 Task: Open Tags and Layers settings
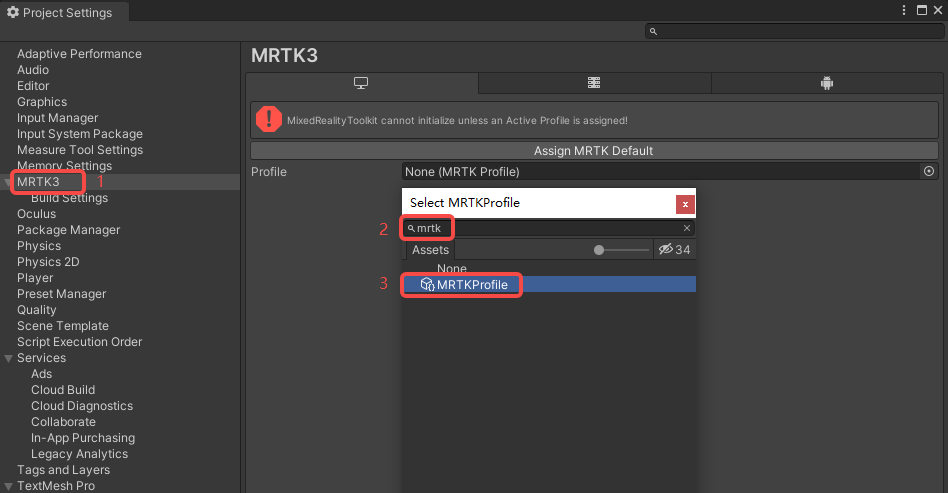(x=63, y=470)
